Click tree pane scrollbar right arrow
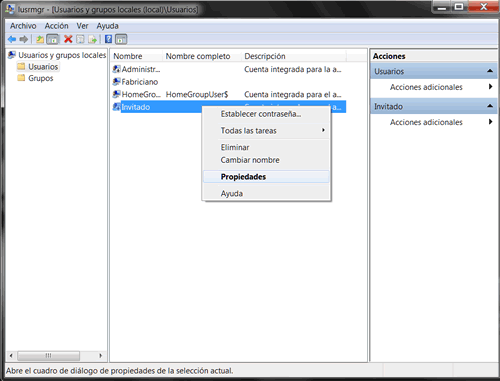 point(100,356)
